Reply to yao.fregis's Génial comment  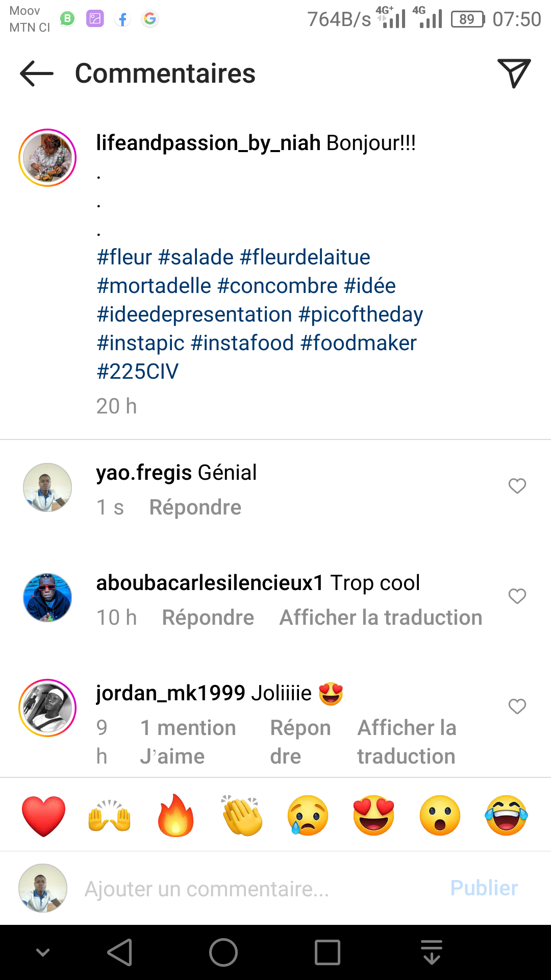195,507
